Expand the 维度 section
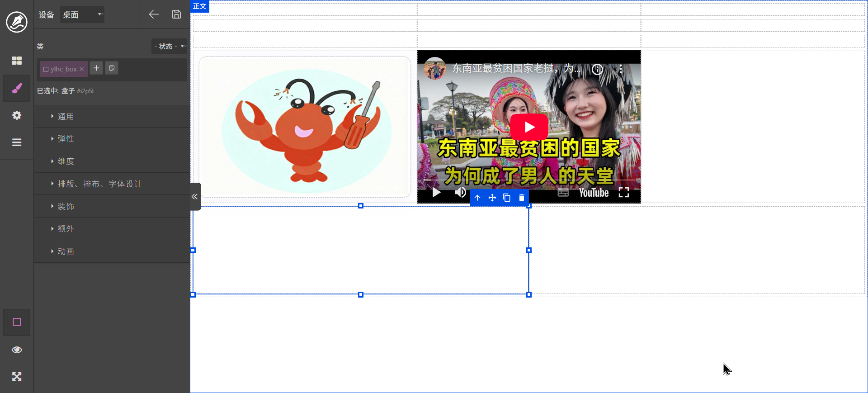The width and height of the screenshot is (868, 393). click(x=66, y=161)
